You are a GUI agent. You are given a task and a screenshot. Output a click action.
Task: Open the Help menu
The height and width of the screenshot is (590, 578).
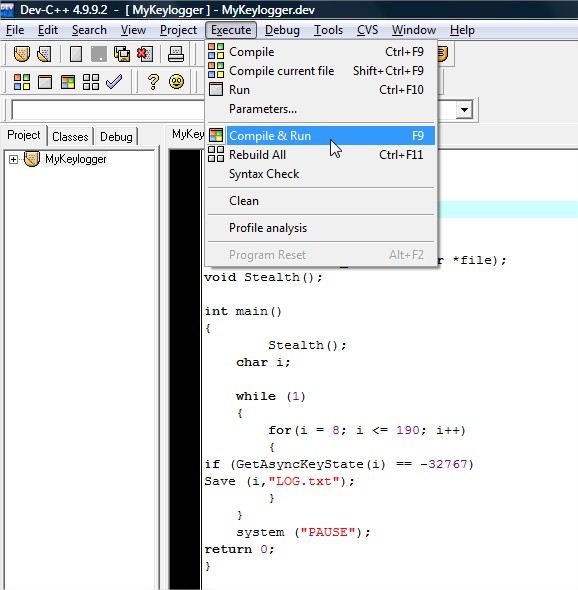click(462, 30)
